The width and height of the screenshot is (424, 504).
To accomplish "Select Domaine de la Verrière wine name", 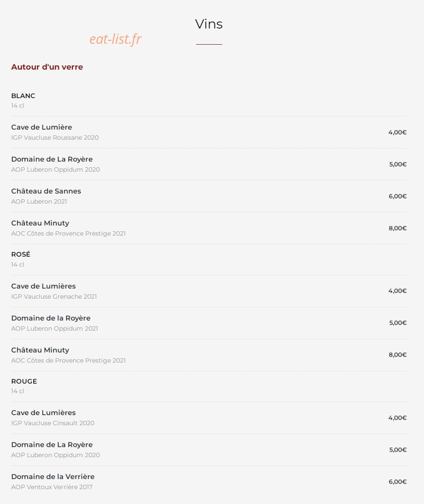I will 53,477.
